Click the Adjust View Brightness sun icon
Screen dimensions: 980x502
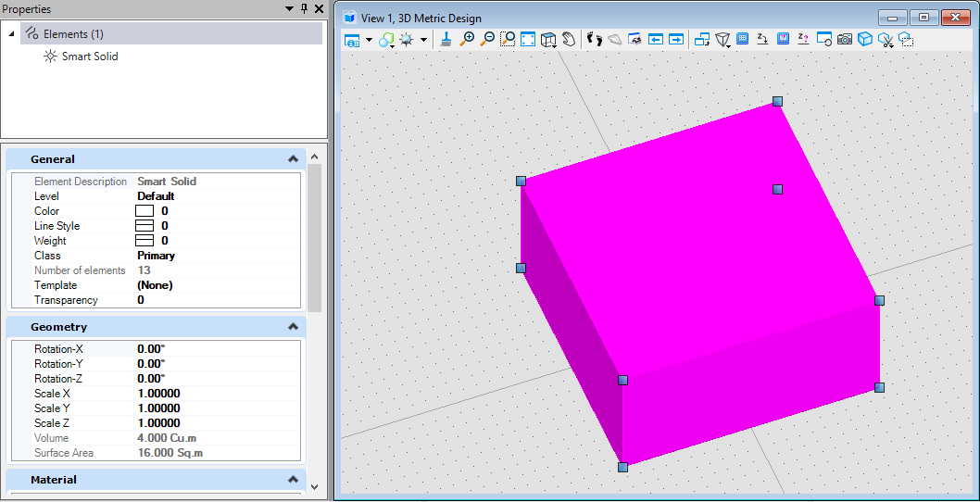(407, 40)
